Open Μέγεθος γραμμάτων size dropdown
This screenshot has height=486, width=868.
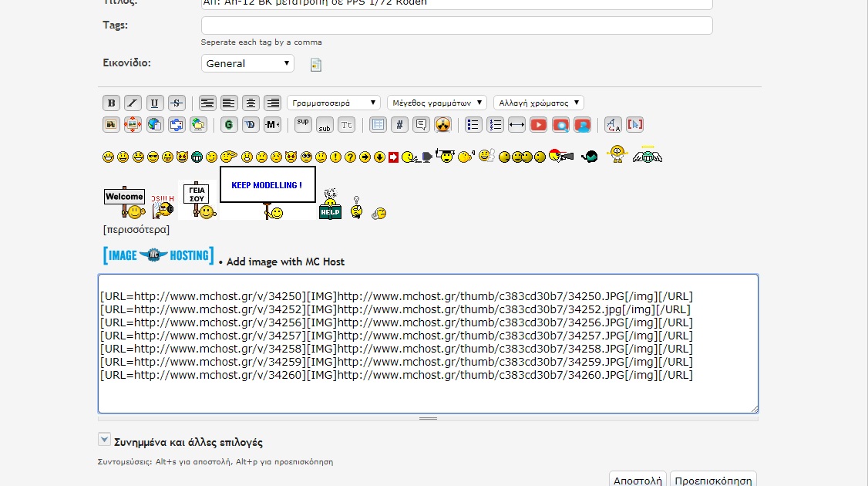click(437, 103)
